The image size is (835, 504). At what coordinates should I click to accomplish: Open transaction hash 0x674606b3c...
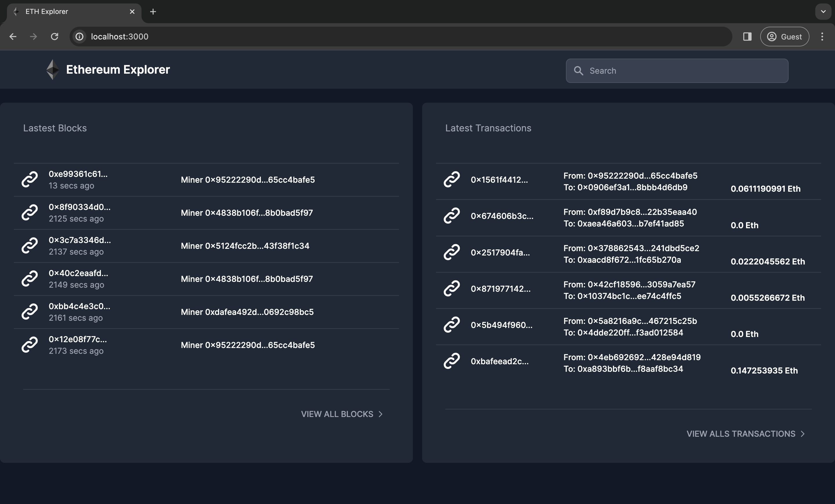click(x=502, y=216)
